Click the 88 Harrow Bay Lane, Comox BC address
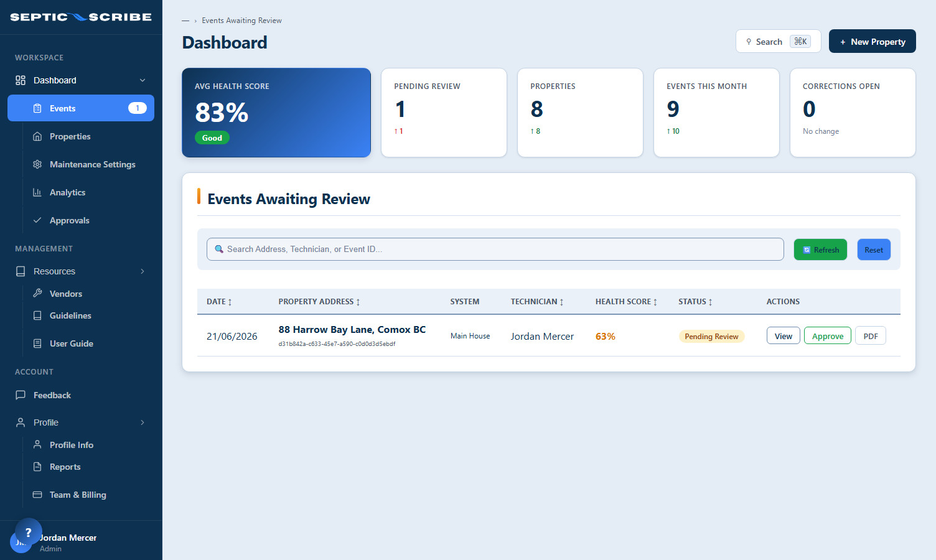The width and height of the screenshot is (936, 560). click(352, 330)
